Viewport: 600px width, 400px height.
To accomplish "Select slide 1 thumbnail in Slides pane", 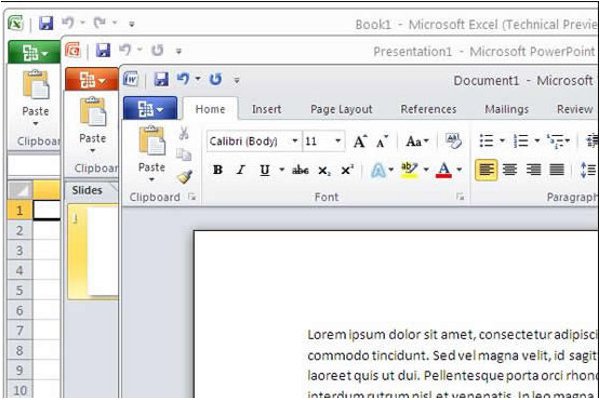I will pos(93,252).
